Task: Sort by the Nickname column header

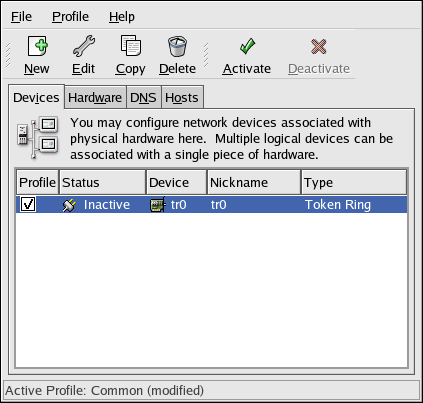Action: coord(254,182)
